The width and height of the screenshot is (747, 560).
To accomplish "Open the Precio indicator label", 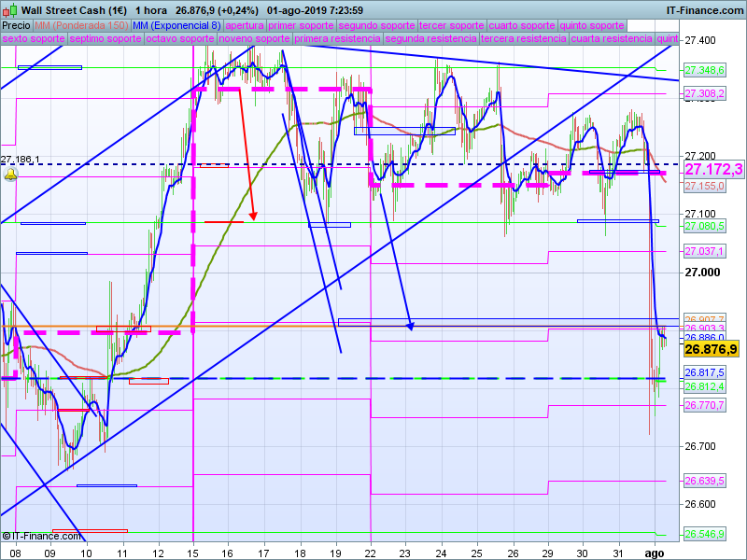I will click(x=16, y=25).
